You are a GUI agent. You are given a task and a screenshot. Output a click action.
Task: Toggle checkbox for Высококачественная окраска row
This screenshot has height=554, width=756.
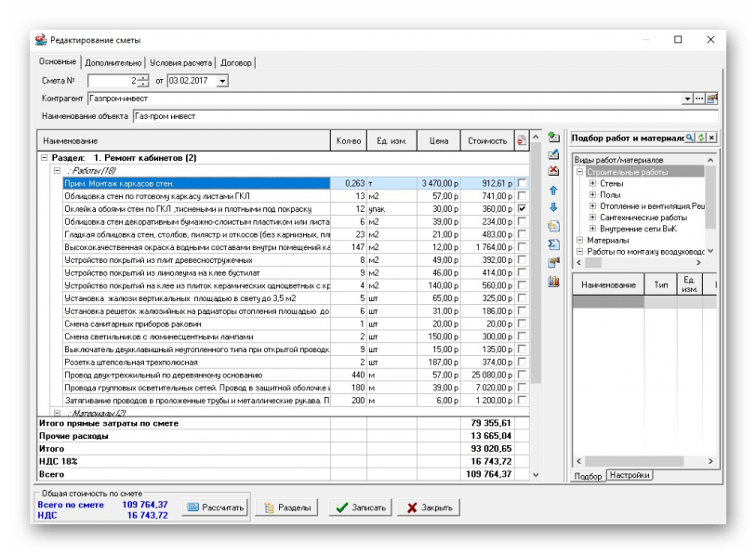pyautogui.click(x=522, y=247)
